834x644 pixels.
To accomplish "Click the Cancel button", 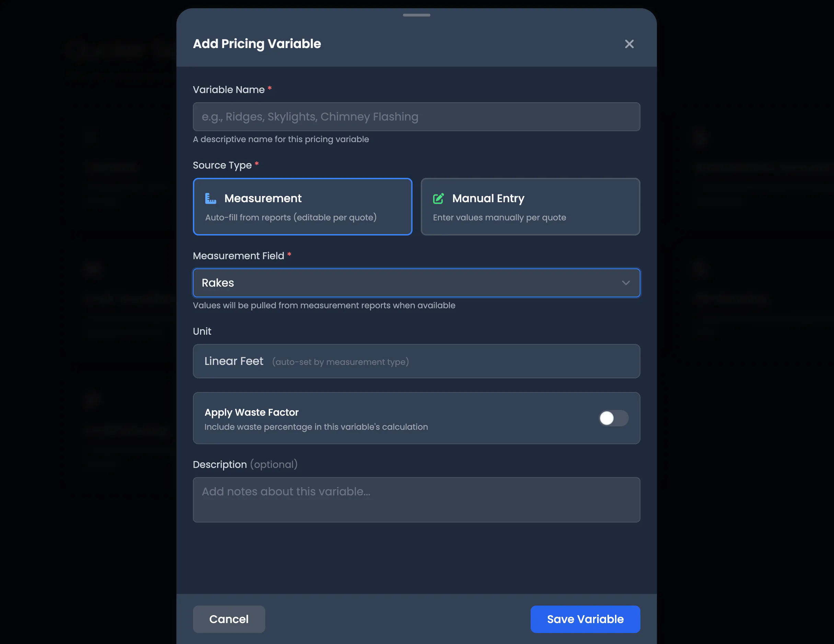I will (x=229, y=619).
